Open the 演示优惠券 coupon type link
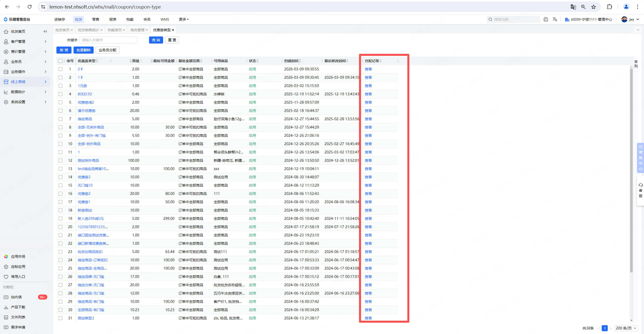Viewport: 644px width, 334px height. [87, 111]
